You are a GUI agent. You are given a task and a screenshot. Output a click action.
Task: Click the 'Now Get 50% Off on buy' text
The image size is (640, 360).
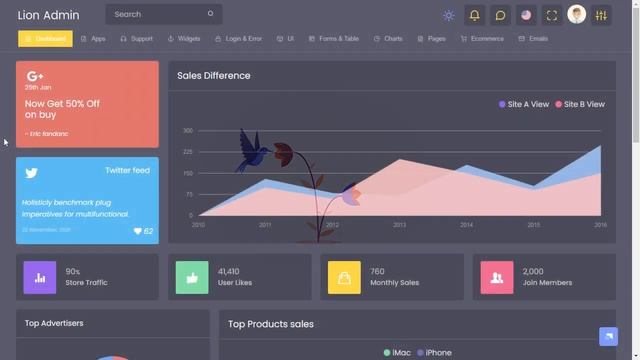click(62, 109)
